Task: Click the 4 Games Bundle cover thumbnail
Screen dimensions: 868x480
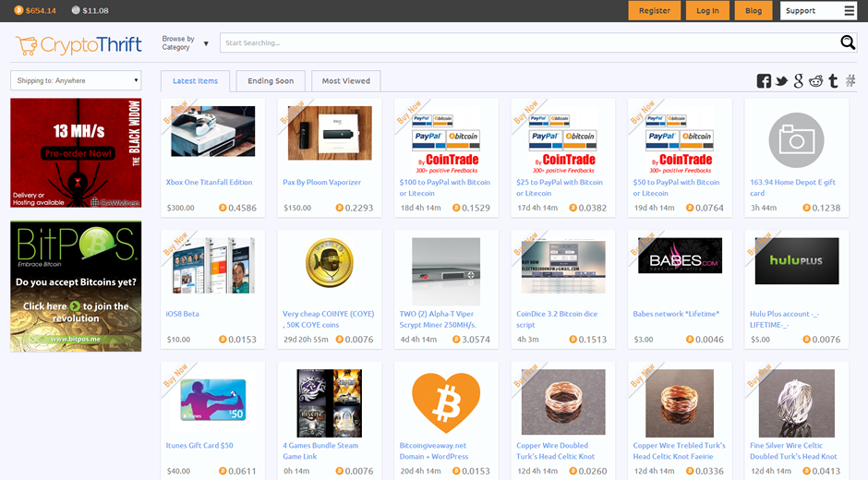Action: click(330, 403)
